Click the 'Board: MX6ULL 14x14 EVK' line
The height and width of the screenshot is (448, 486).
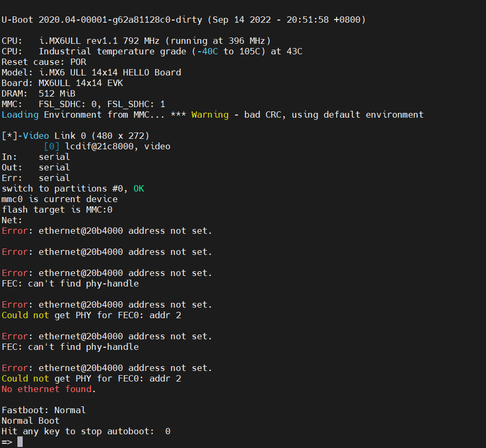[x=62, y=83]
